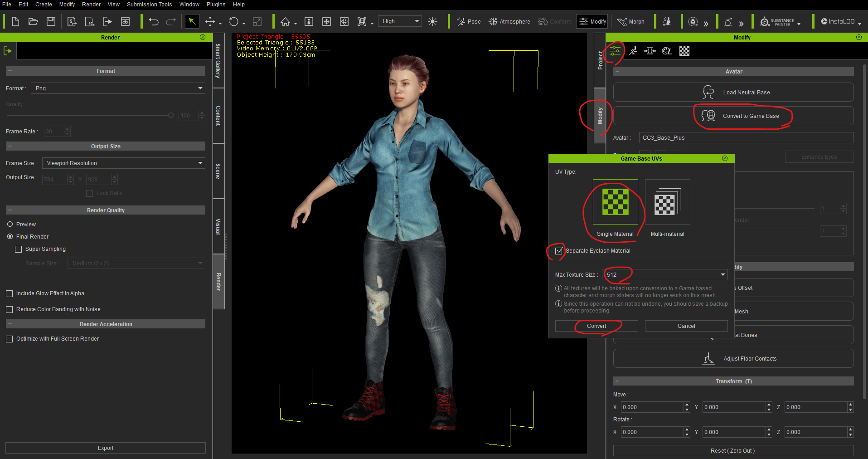
Task: Enable Super Sampling checkbox
Action: pyautogui.click(x=19, y=249)
